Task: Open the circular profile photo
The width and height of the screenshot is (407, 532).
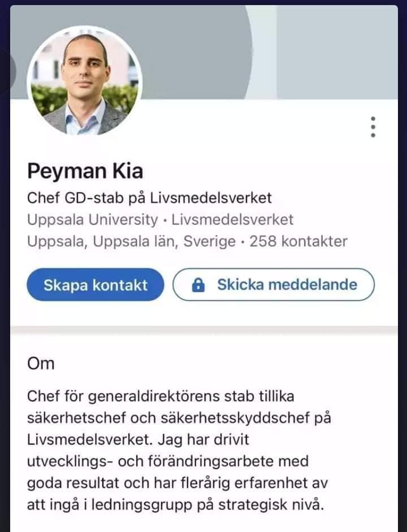Action: [85, 81]
